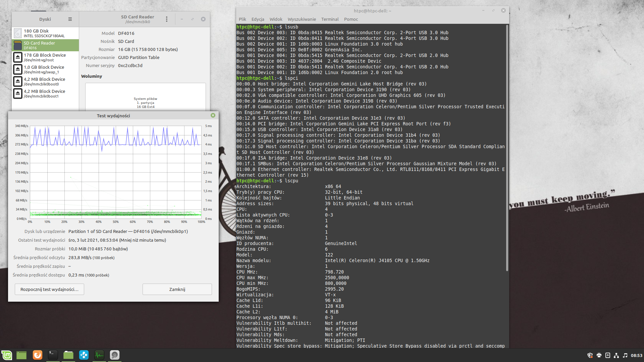Open the printer tray icon
Image resolution: width=644 pixels, height=362 pixels.
click(599, 355)
